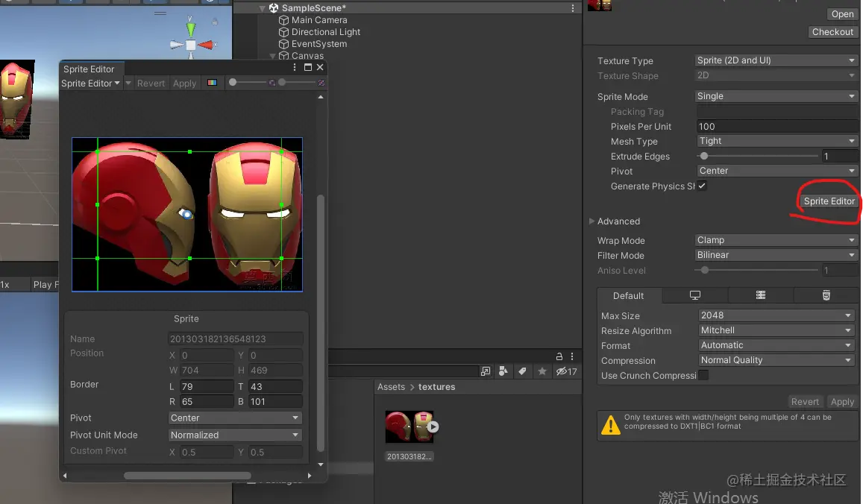Open the Sprite Editor window kebab menu

coord(295,67)
